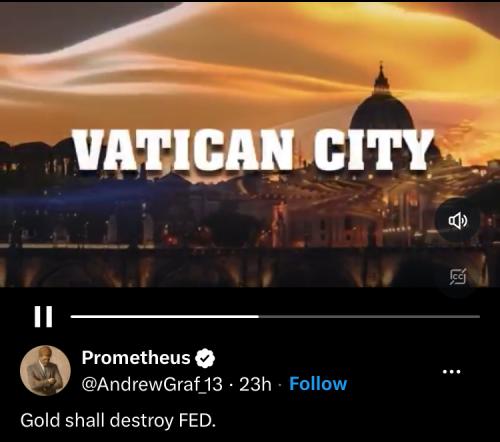
Task: Mute the video with the speaker icon
Action: pos(457,221)
